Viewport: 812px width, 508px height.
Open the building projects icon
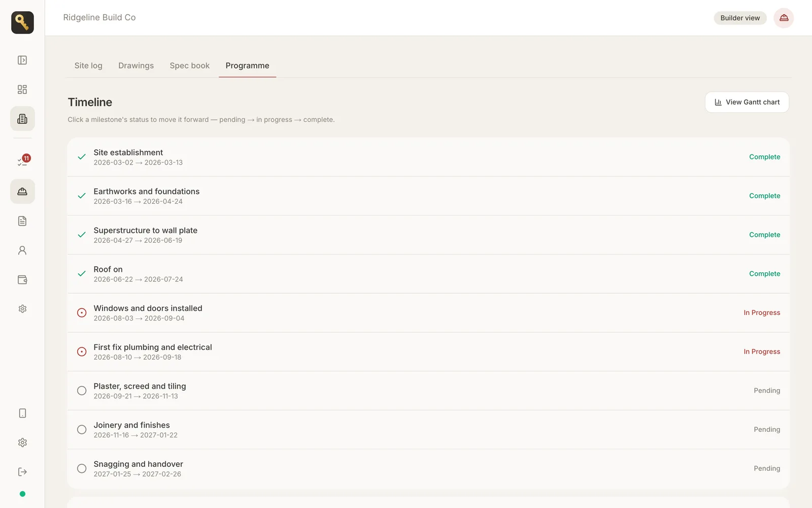(x=22, y=119)
